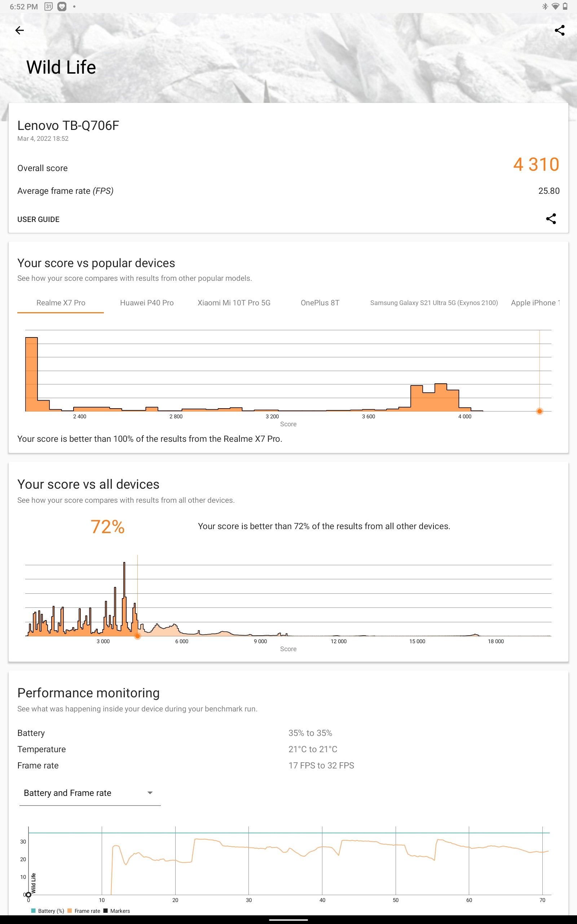Image resolution: width=577 pixels, height=924 pixels.
Task: Open the USER GUIDE link
Action: point(38,219)
